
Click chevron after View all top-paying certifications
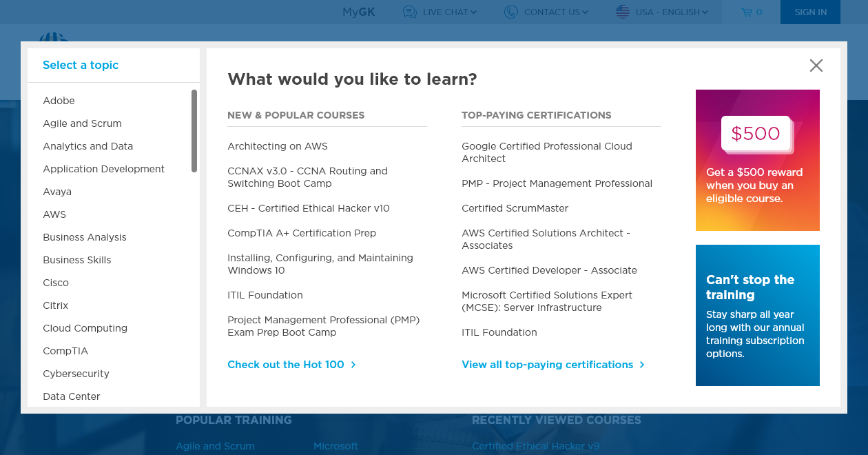coord(642,365)
